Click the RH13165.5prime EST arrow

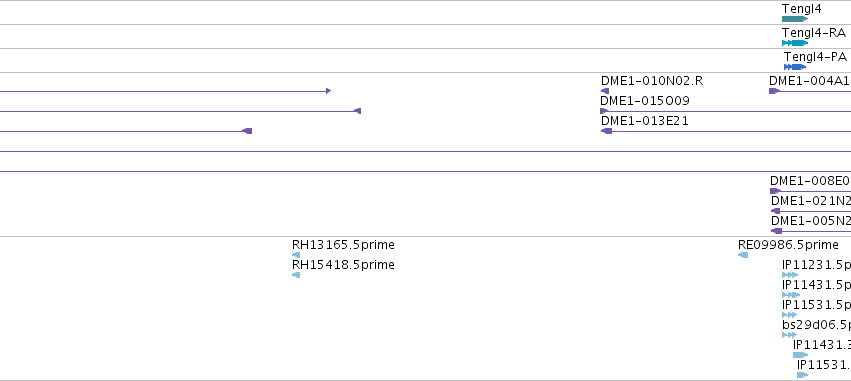click(x=296, y=255)
